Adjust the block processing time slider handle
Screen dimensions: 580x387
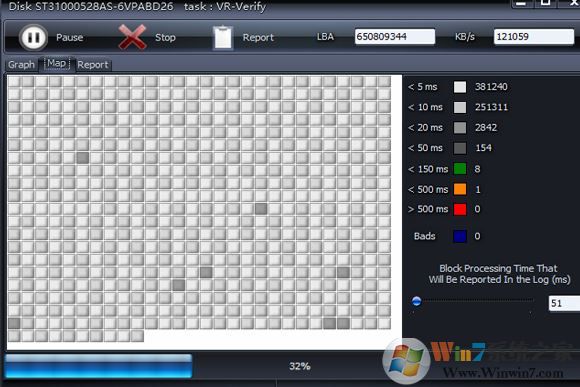(417, 301)
